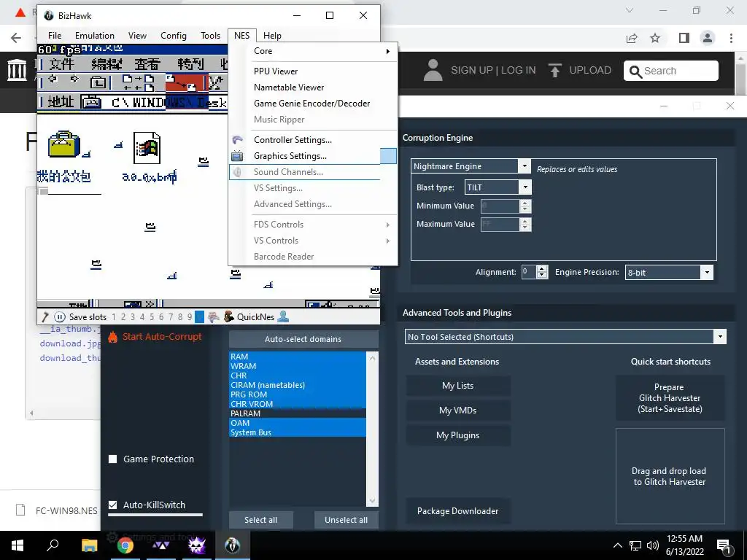Screen dimensions: 747x560
Task: Click the controller icon after the save slots
Action: (x=214, y=317)
